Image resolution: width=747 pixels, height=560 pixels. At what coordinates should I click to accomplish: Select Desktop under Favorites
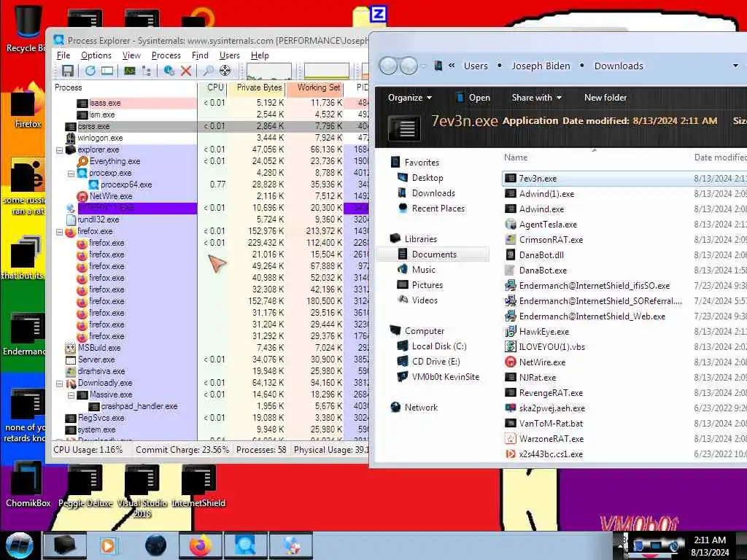(x=427, y=178)
